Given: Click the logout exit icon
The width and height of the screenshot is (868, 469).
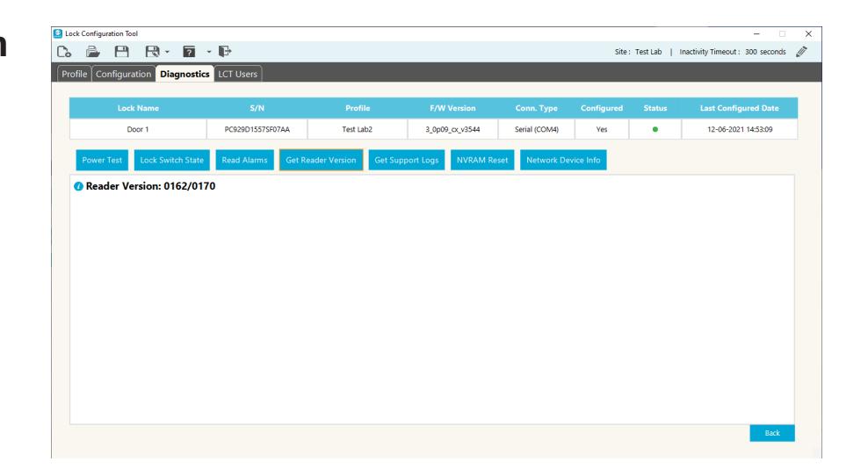Looking at the screenshot, I should pos(225,52).
